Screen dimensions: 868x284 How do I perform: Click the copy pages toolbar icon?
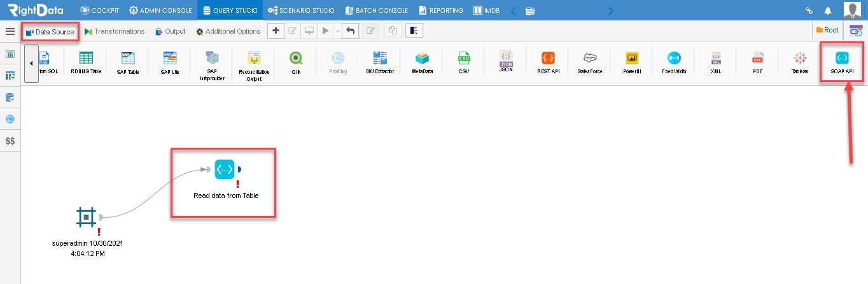393,31
